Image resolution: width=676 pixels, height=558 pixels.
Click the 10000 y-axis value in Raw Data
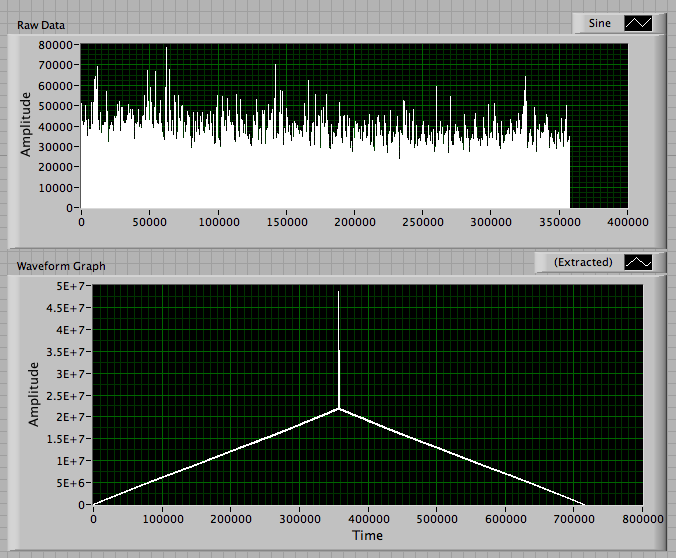click(56, 188)
